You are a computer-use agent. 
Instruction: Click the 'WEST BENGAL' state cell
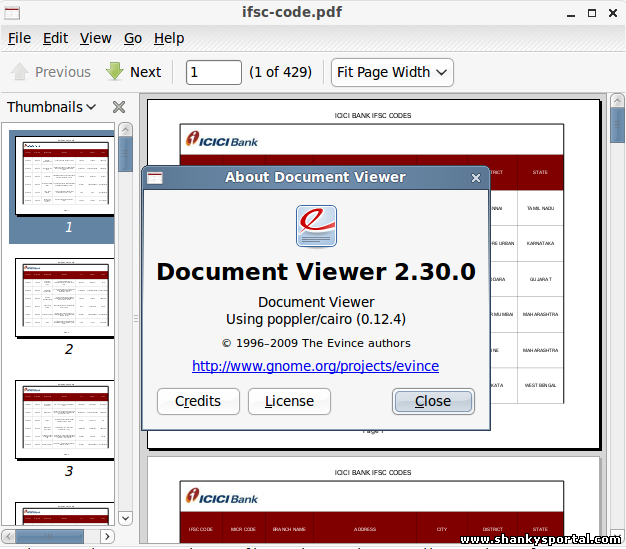(540, 386)
